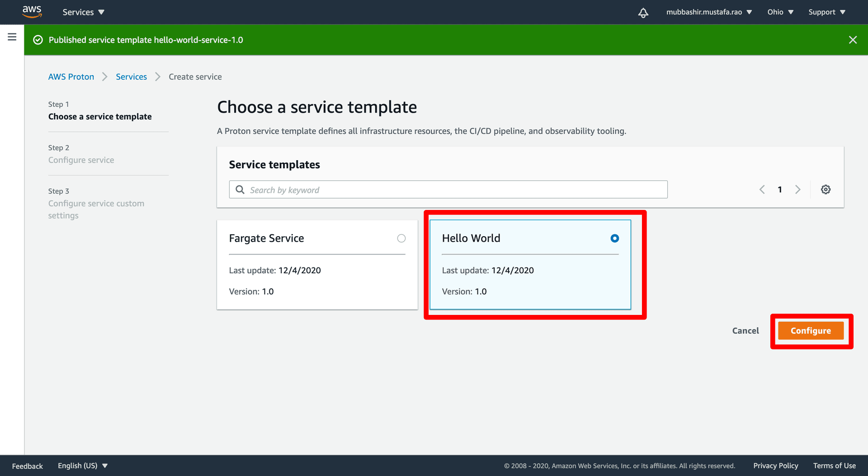Click the success checkmark icon in banner
Screen dimensions: 868x476
pos(38,40)
